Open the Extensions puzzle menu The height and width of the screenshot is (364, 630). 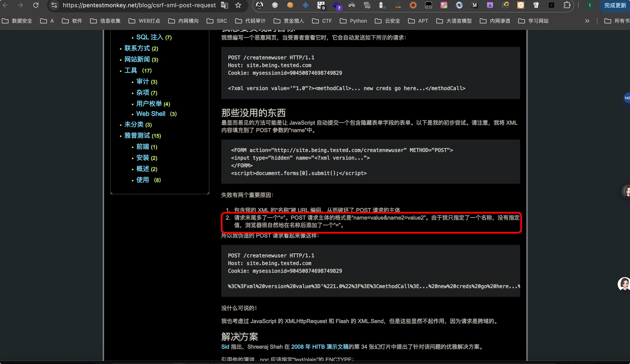click(x=567, y=5)
